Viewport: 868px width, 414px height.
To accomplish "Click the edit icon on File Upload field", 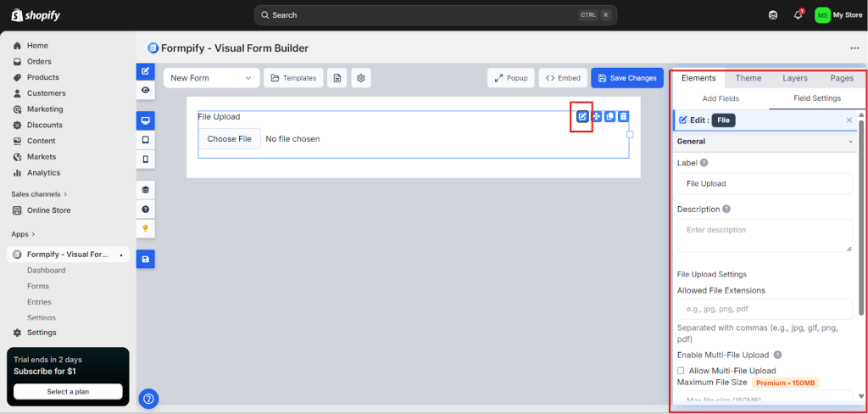I will 582,116.
